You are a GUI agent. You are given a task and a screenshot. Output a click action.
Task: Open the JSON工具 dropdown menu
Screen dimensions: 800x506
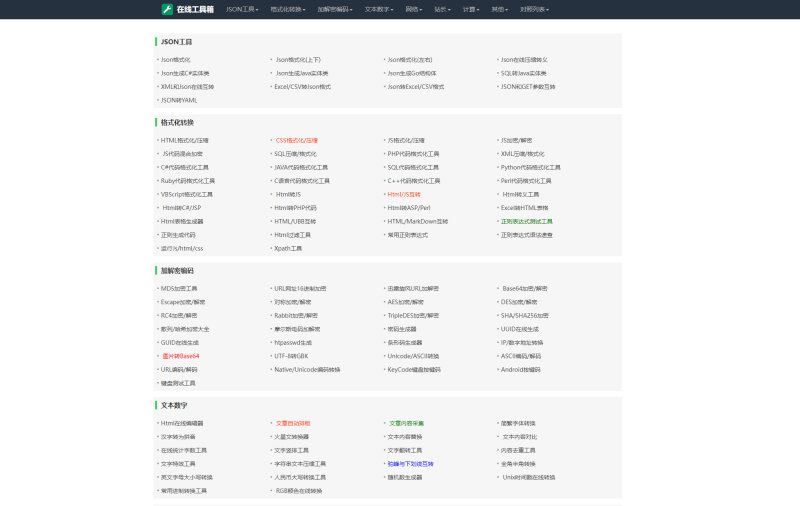point(241,9)
